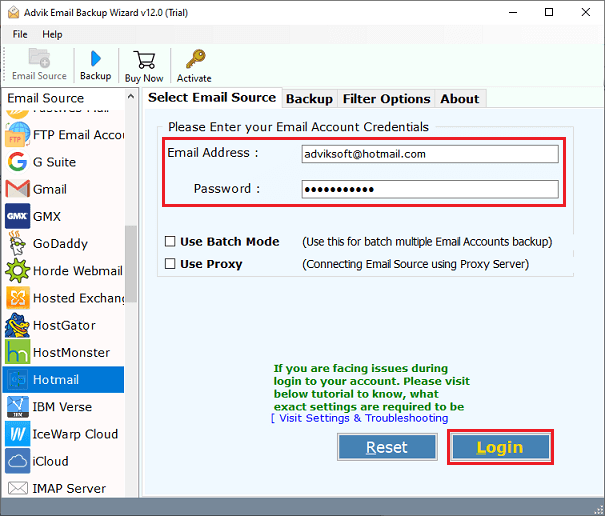Click the Reset button
Screen dimensions: 605x516
[387, 447]
